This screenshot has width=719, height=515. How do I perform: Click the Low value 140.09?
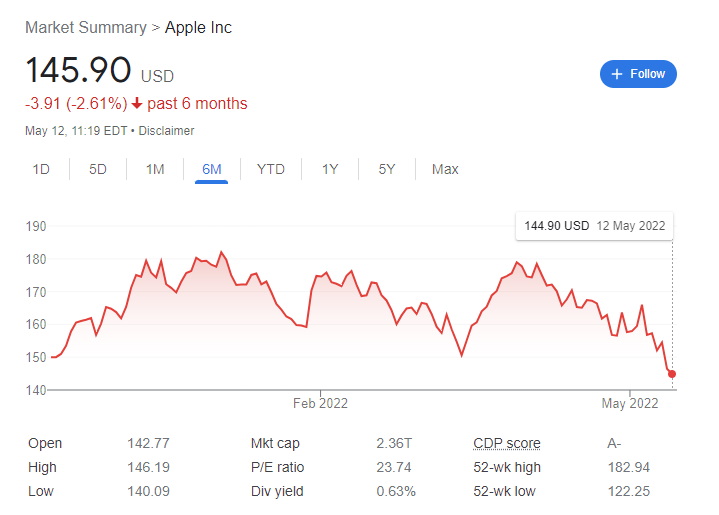coord(148,491)
